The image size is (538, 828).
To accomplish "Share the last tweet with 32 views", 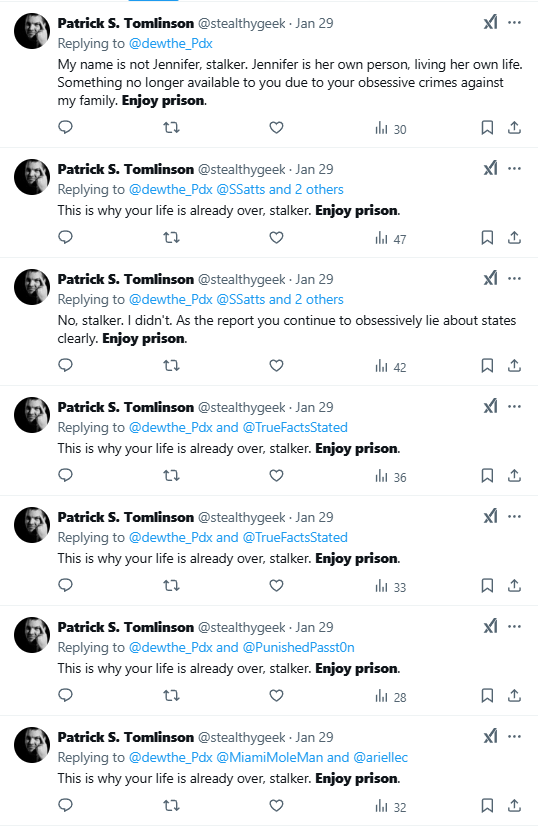I will [x=514, y=806].
